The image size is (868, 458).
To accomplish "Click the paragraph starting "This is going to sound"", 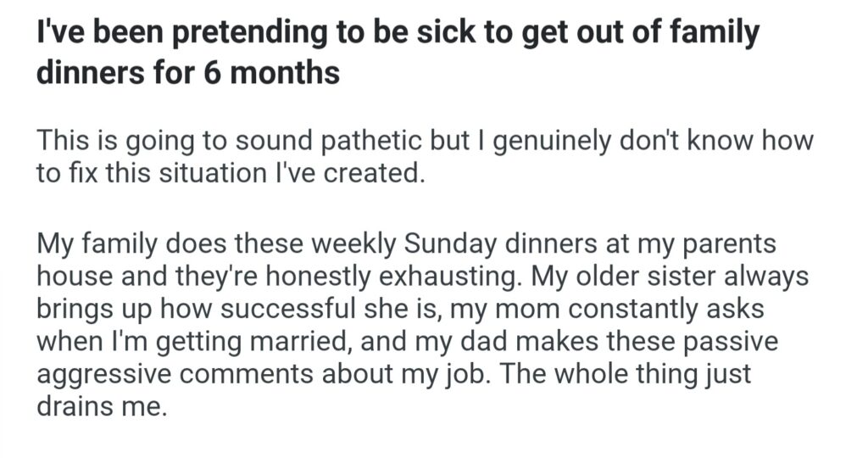I will pyautogui.click(x=424, y=157).
